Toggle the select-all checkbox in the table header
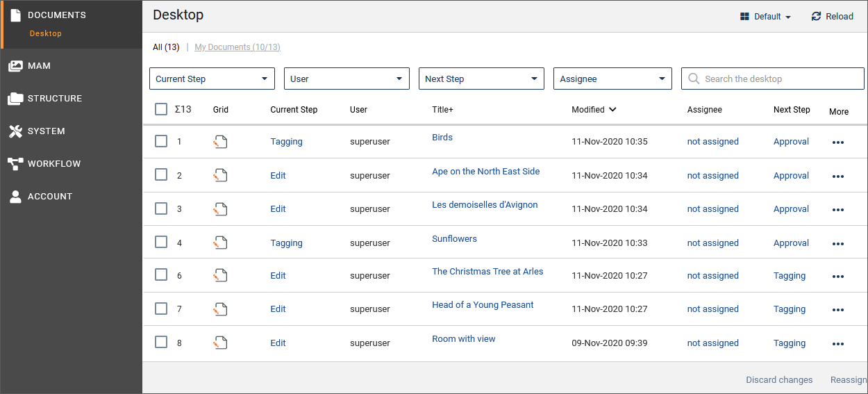Image resolution: width=868 pixels, height=394 pixels. 161,109
